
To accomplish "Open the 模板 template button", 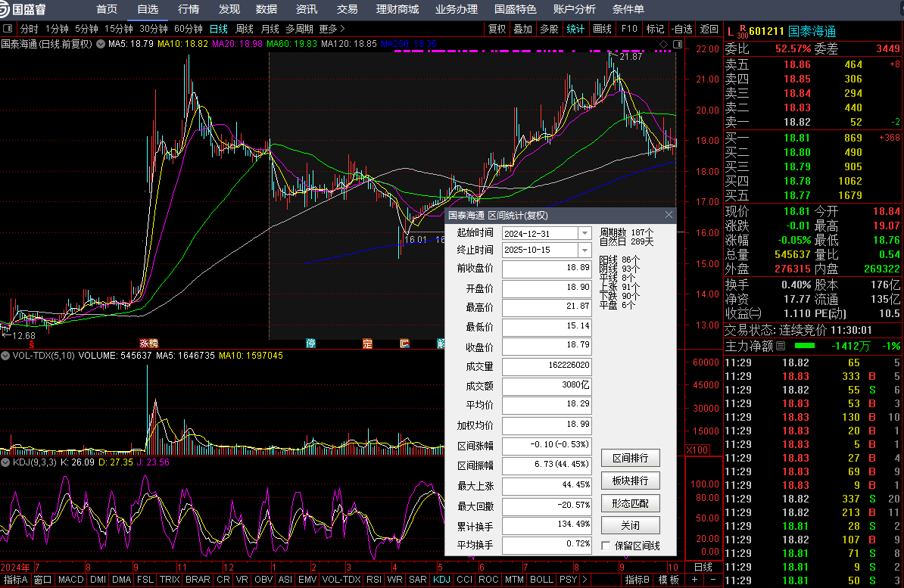I will (x=669, y=580).
